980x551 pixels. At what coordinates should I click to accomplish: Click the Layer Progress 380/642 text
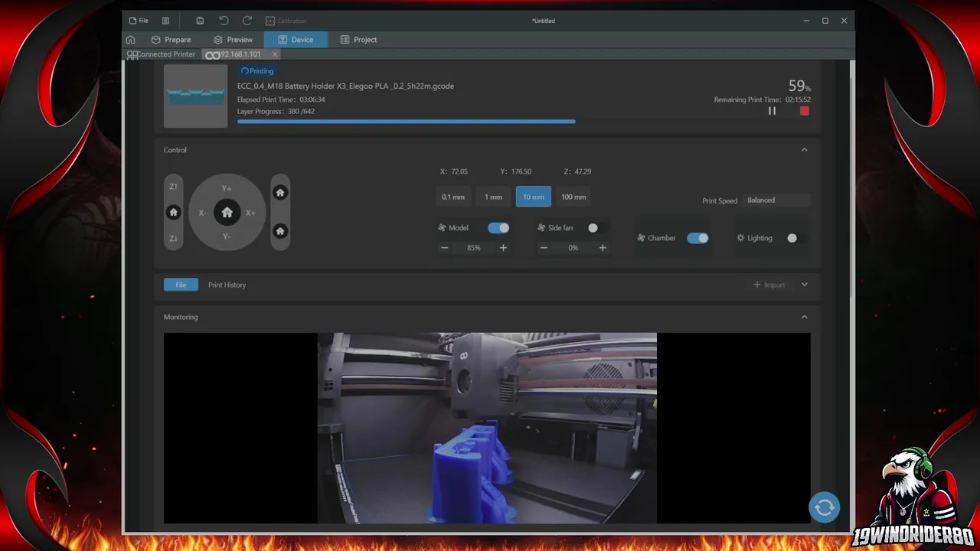pyautogui.click(x=276, y=111)
